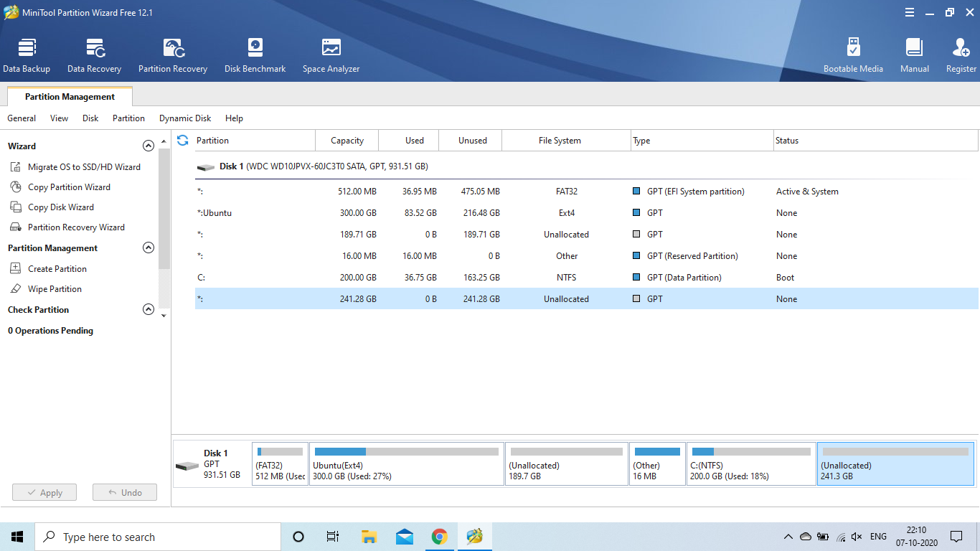The image size is (980, 551).
Task: Open the Disk menu
Action: 90,118
